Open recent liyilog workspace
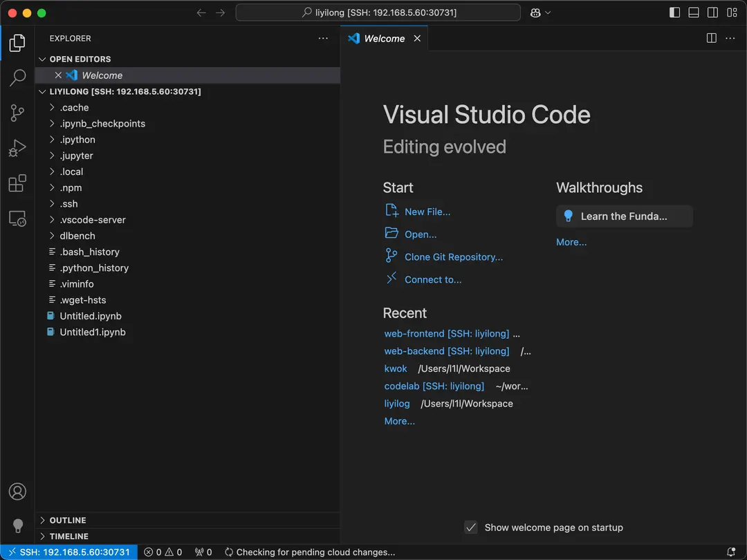This screenshot has height=560, width=747. (x=397, y=404)
